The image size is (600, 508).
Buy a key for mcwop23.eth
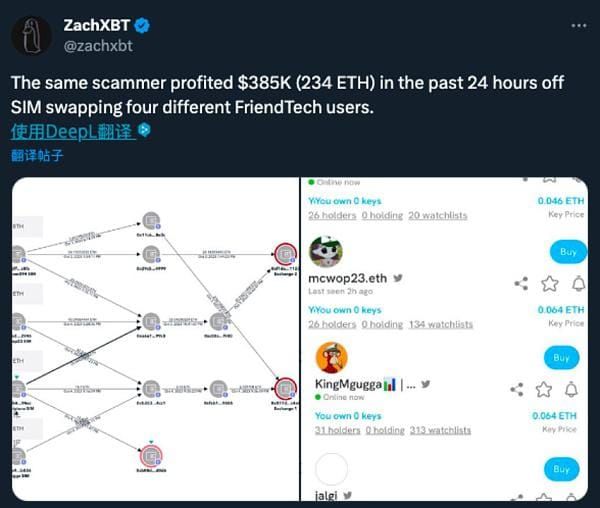568,252
